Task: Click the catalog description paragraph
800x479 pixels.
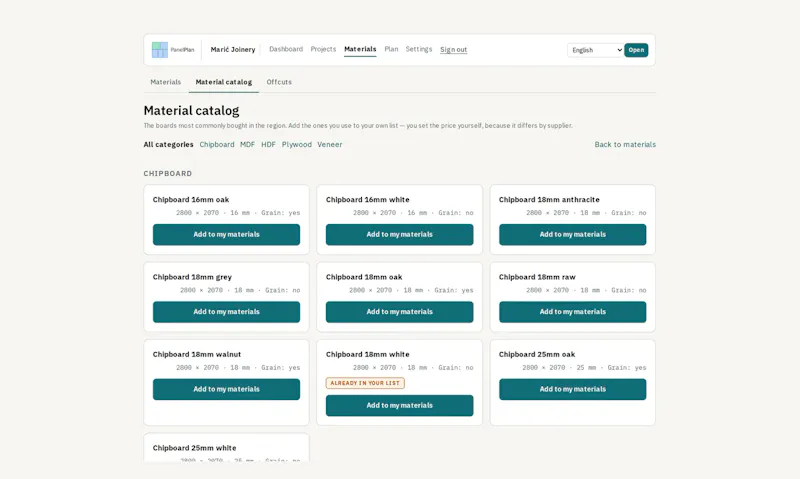Action: (x=358, y=125)
